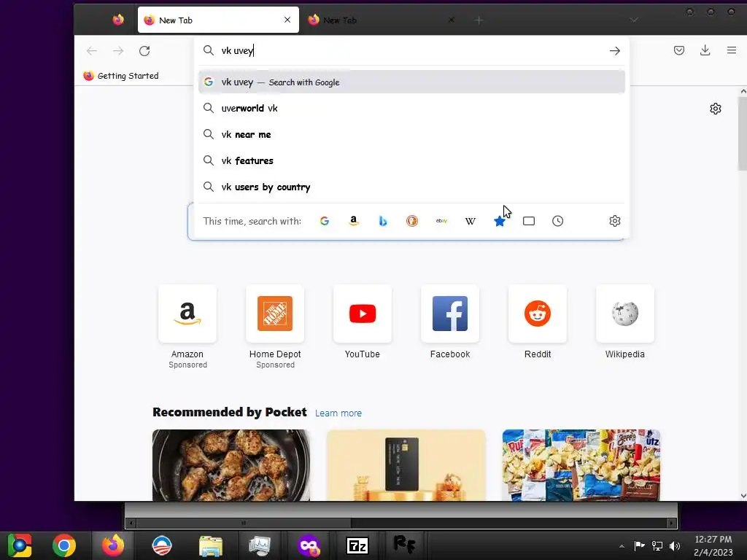Viewport: 747px width, 560px height.
Task: Open search settings gear in the suggestion panel
Action: click(x=614, y=221)
